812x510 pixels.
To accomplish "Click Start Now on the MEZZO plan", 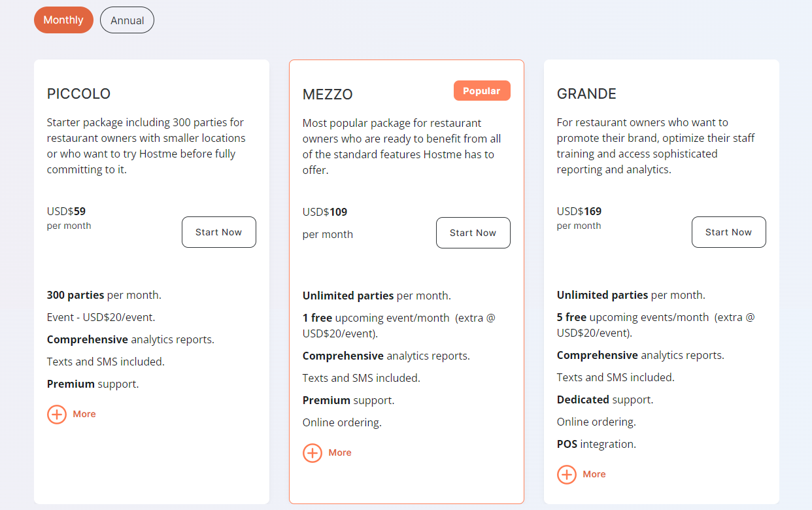I will click(473, 232).
